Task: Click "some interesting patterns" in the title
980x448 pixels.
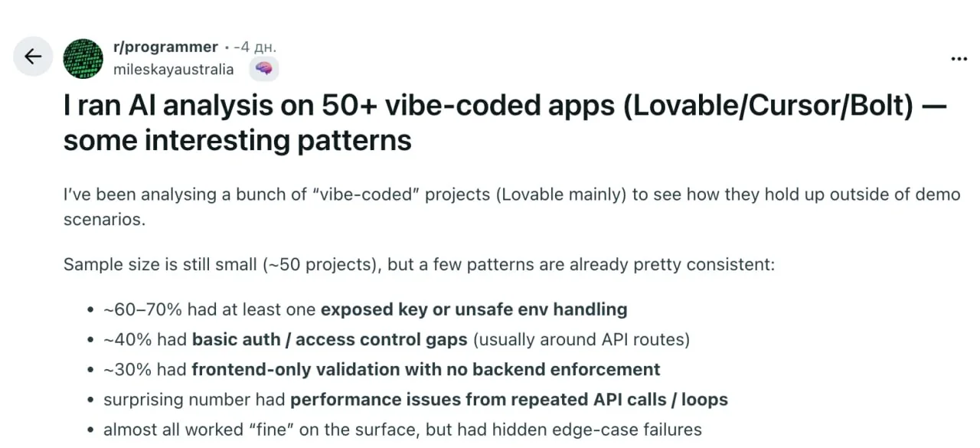Action: click(x=237, y=141)
